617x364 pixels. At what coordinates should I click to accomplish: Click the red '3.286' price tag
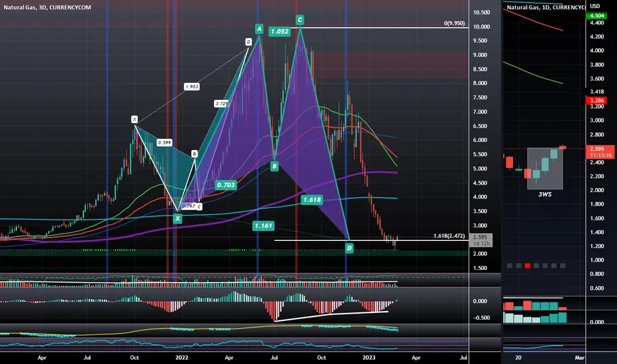tap(597, 101)
